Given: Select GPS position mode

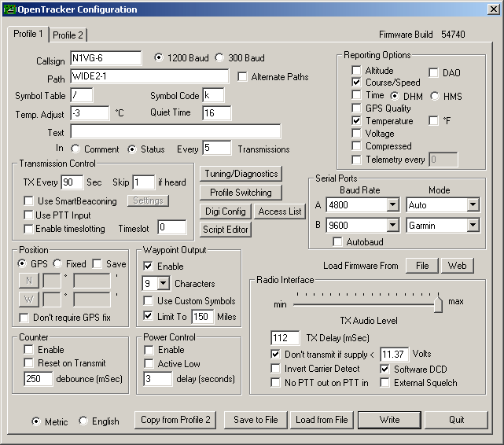Looking at the screenshot, I should (22, 263).
